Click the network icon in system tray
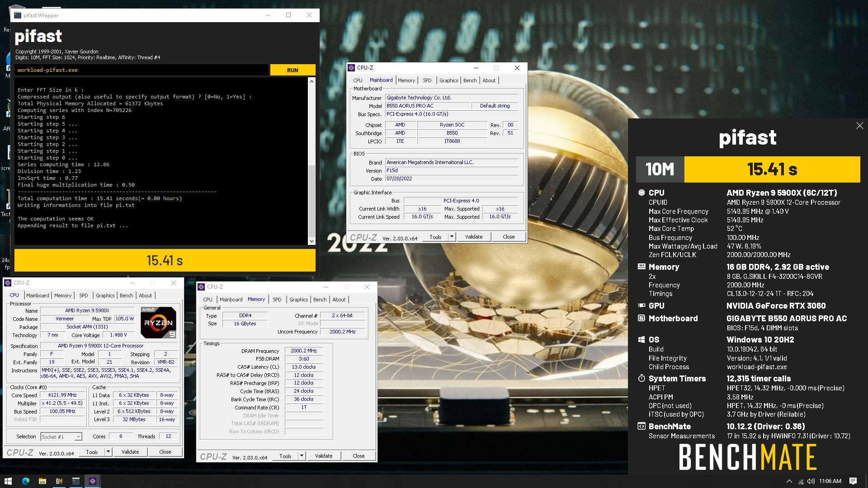This screenshot has width=868, height=488. tap(801, 481)
